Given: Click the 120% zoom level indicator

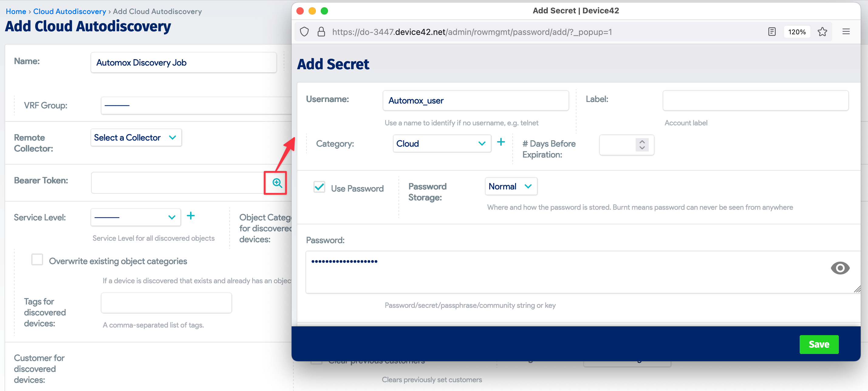Looking at the screenshot, I should click(797, 32).
